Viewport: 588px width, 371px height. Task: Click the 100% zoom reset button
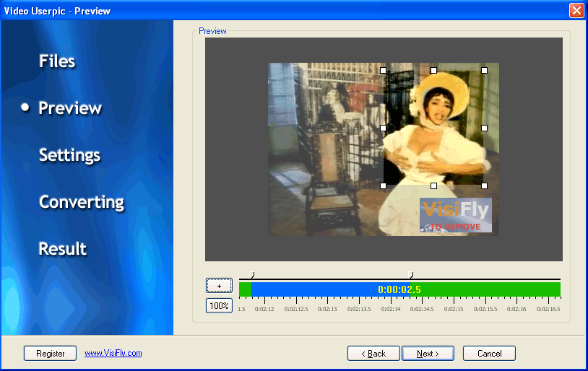pyautogui.click(x=219, y=305)
